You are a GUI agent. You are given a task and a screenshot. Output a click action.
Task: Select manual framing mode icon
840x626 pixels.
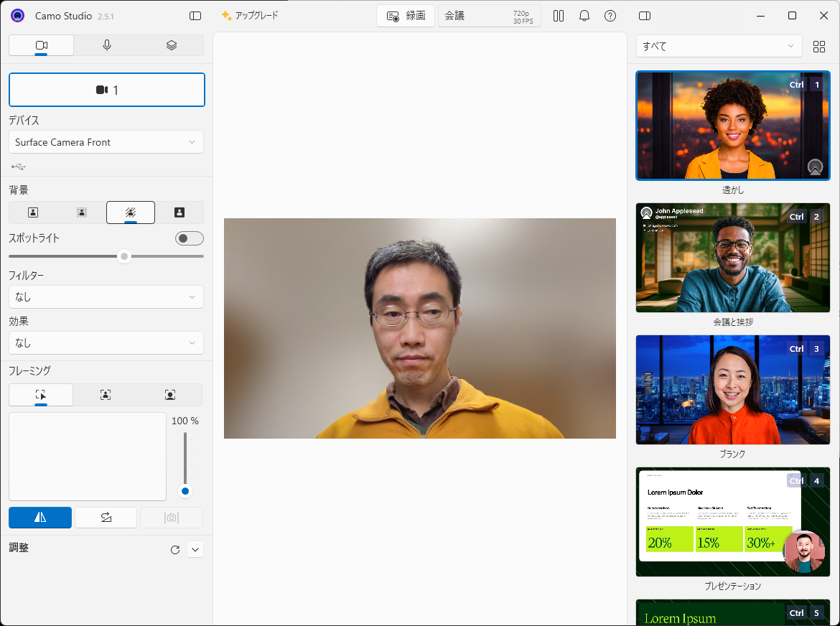pyautogui.click(x=41, y=396)
